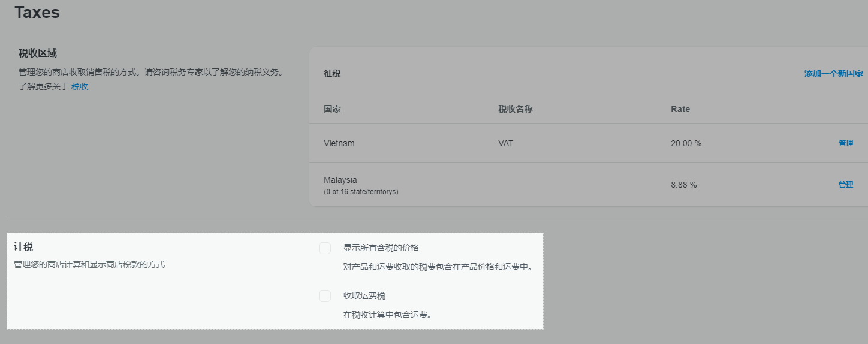Click the 征税 card title
Viewport: 868px width, 344px height.
click(x=332, y=73)
